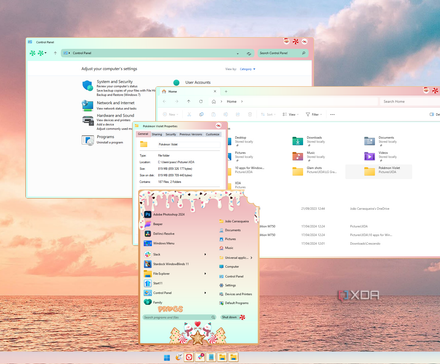Click the Search Home field in Explorer

coord(410,101)
